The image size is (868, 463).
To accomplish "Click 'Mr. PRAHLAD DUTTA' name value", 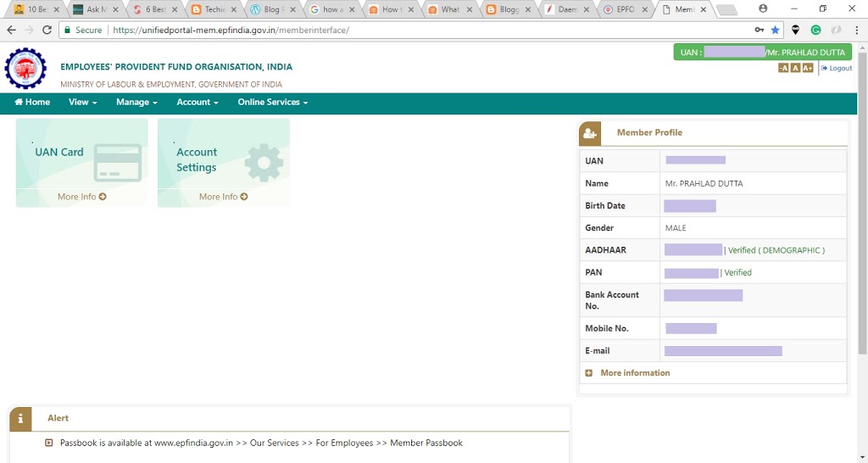I will pyautogui.click(x=704, y=183).
